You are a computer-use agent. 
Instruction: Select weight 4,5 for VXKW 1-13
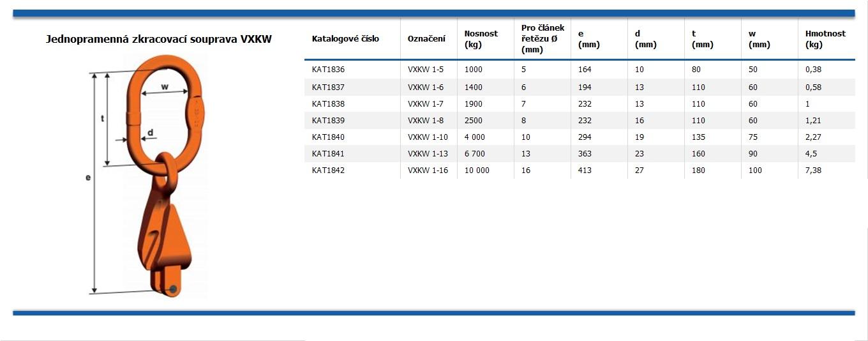811,153
